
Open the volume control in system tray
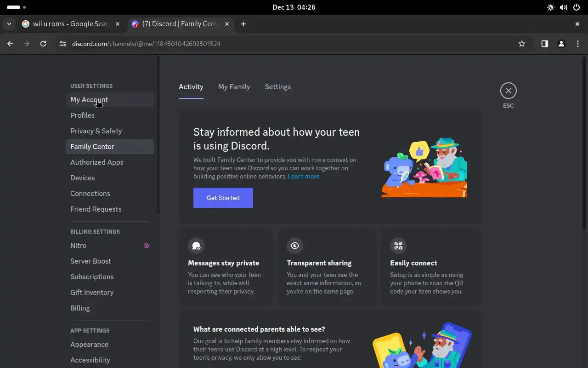564,7
